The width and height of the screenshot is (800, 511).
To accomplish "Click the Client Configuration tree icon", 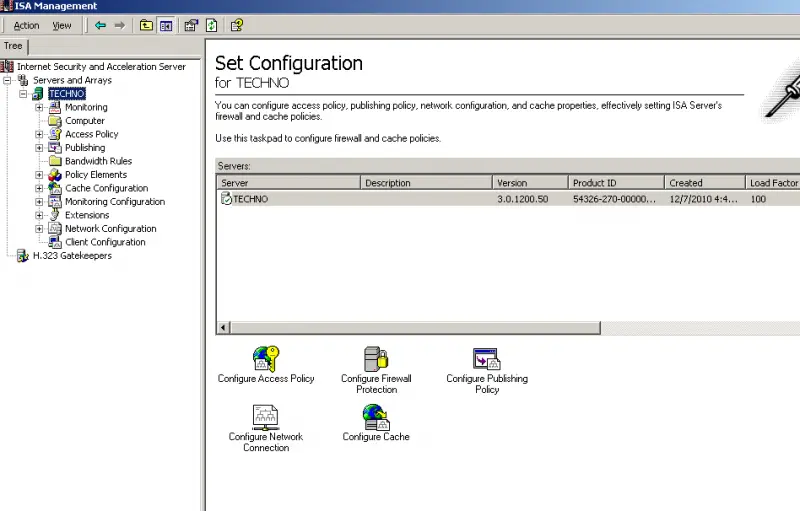I will tap(55, 242).
